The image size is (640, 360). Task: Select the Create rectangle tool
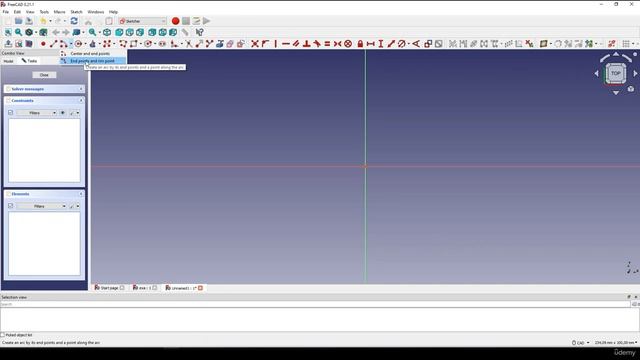(x=133, y=44)
